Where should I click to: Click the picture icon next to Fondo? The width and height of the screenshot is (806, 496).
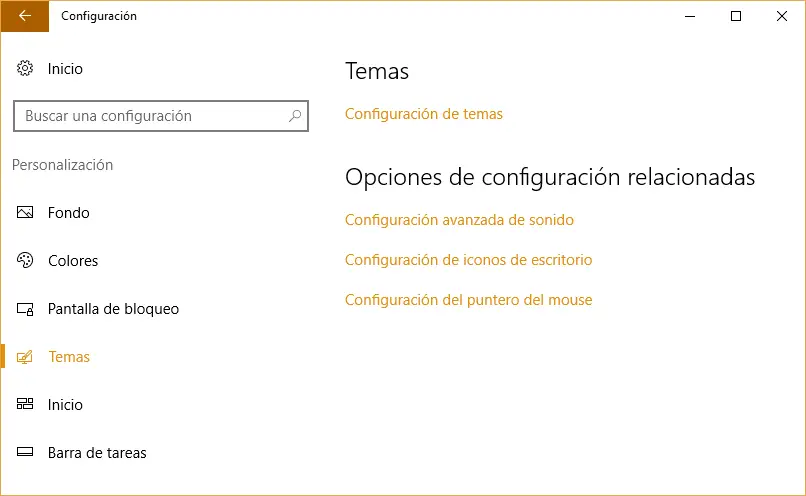coord(26,213)
